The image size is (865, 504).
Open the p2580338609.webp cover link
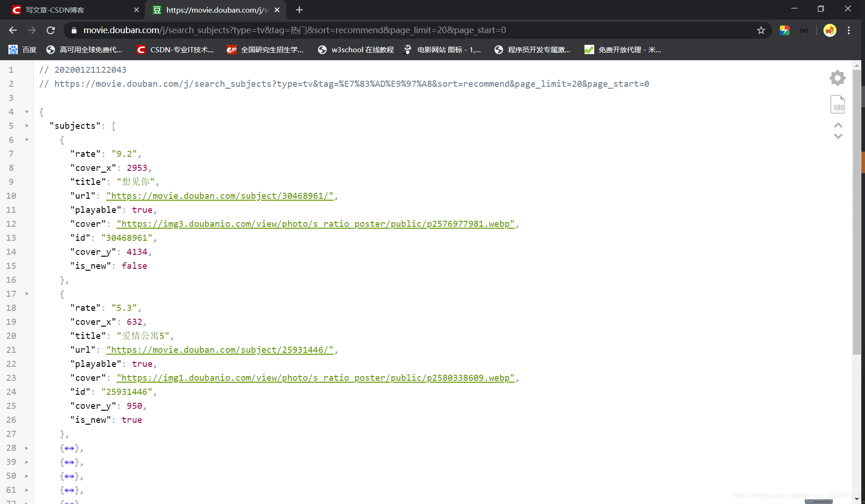[316, 378]
